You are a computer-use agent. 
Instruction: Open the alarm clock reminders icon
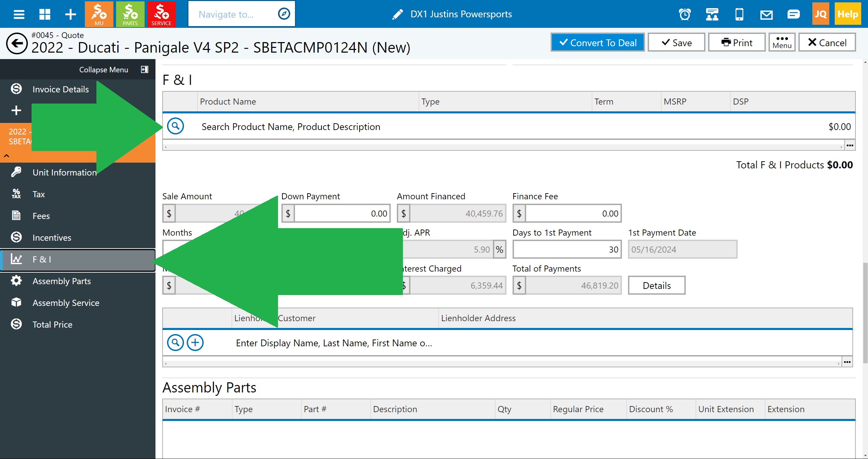[x=685, y=14]
